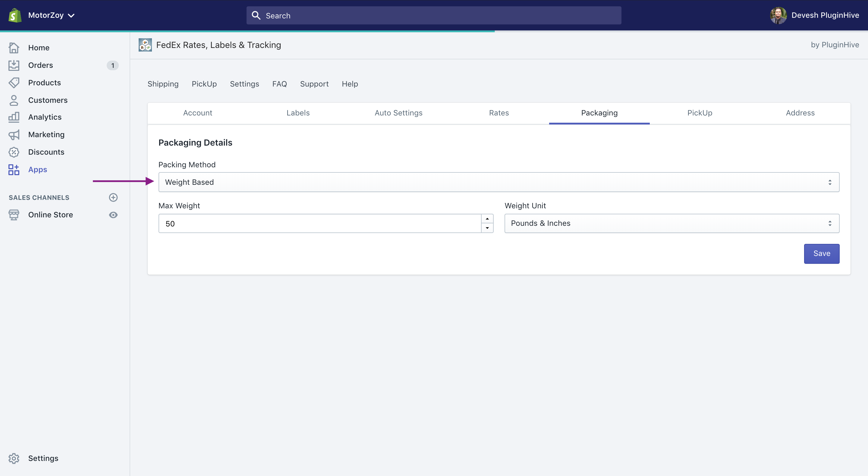
Task: Switch to the Auto Settings tab
Action: 399,113
